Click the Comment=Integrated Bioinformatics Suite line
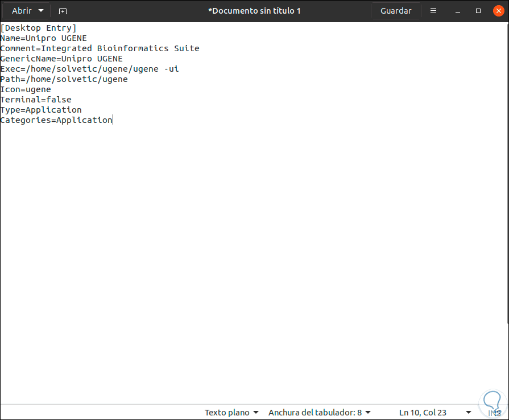This screenshot has height=420, width=509. point(100,48)
